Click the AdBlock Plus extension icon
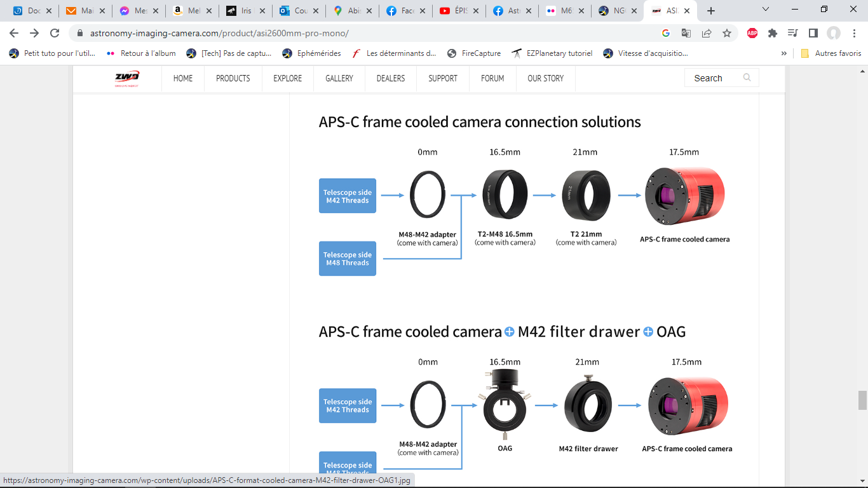This screenshot has height=488, width=868. 752,33
